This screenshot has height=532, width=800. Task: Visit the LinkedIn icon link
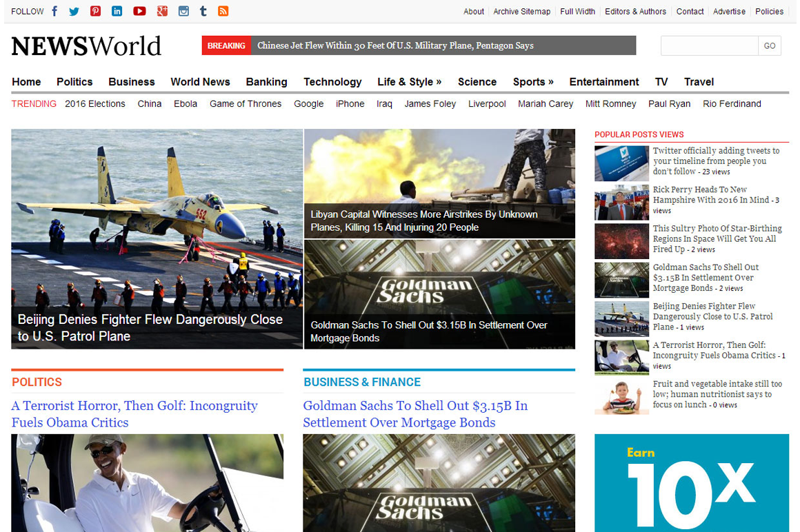pos(117,11)
